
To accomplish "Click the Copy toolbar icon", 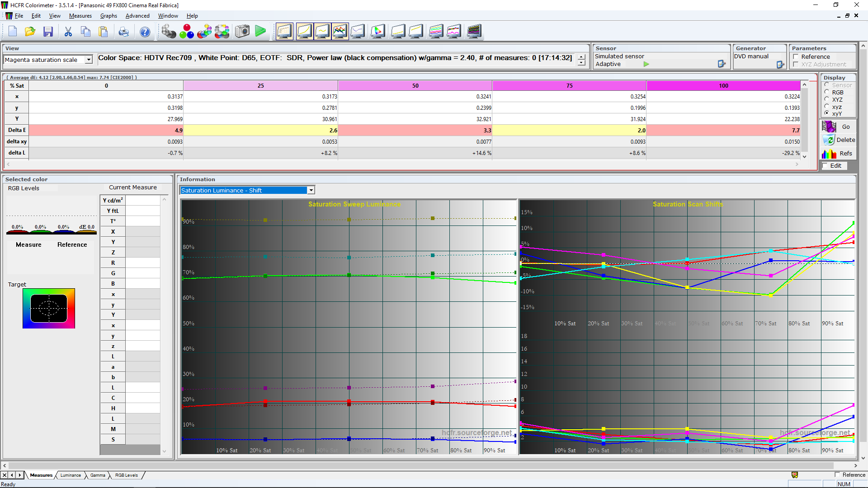I will point(85,31).
